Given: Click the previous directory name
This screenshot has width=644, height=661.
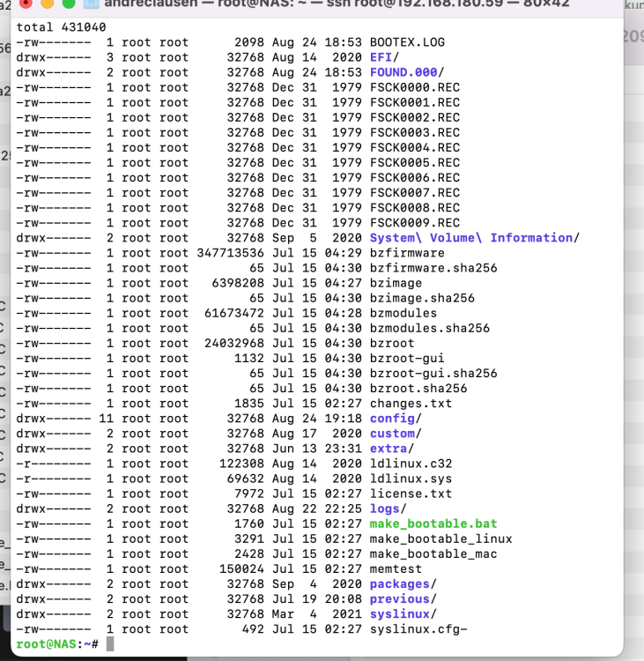Looking at the screenshot, I should pyautogui.click(x=400, y=599).
